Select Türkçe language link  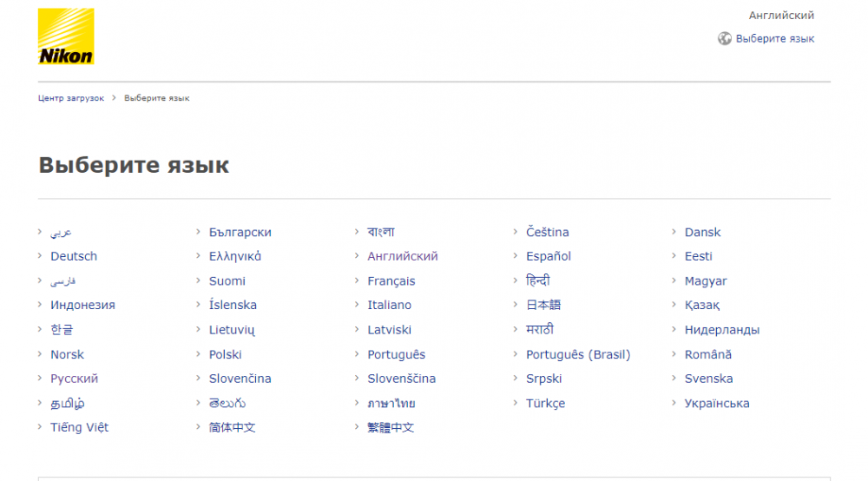[545, 404]
